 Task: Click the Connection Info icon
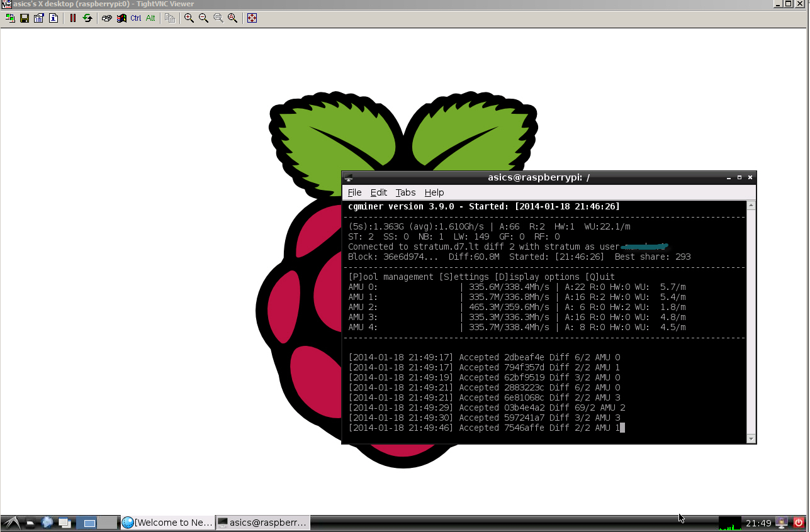point(53,18)
